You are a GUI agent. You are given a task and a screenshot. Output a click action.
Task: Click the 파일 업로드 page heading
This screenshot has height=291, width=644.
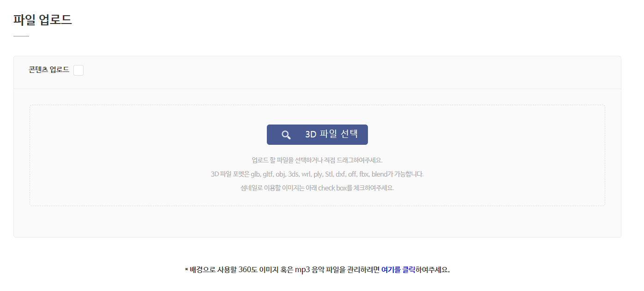(42, 20)
